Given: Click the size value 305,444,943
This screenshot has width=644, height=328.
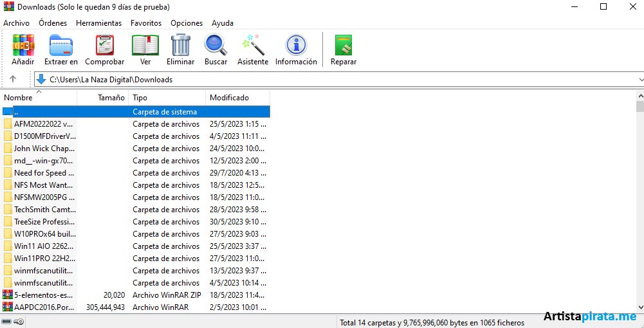Looking at the screenshot, I should point(106,307).
